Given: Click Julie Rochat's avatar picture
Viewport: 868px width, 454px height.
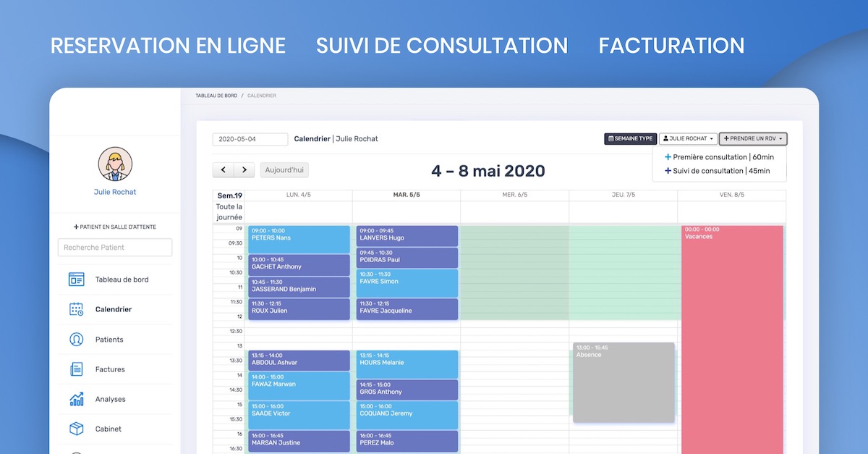Looking at the screenshot, I should pyautogui.click(x=115, y=164).
